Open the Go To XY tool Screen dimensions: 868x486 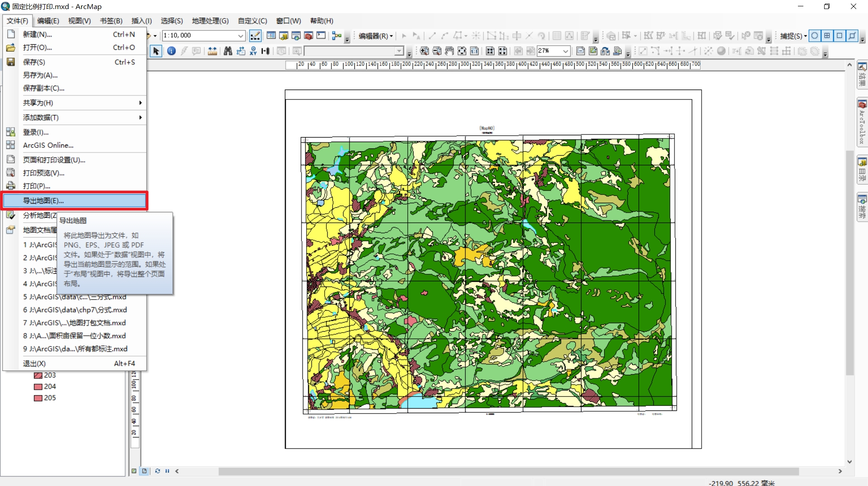tap(253, 51)
